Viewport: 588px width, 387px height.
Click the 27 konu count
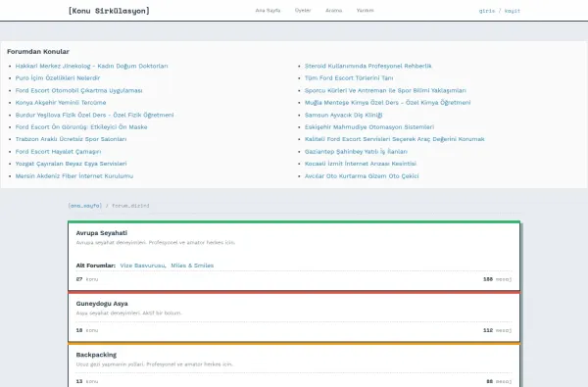[87, 279]
